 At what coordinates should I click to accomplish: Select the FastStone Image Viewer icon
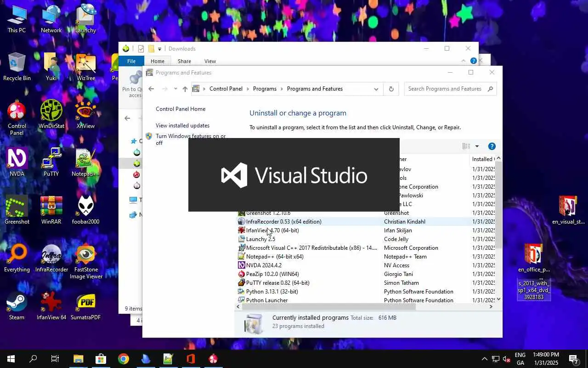(85, 262)
